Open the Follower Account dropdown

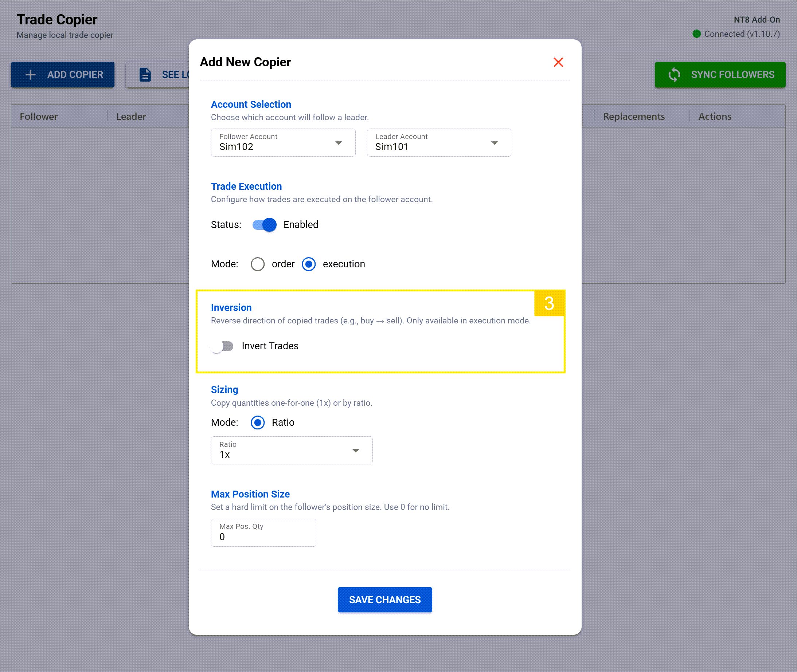point(283,142)
